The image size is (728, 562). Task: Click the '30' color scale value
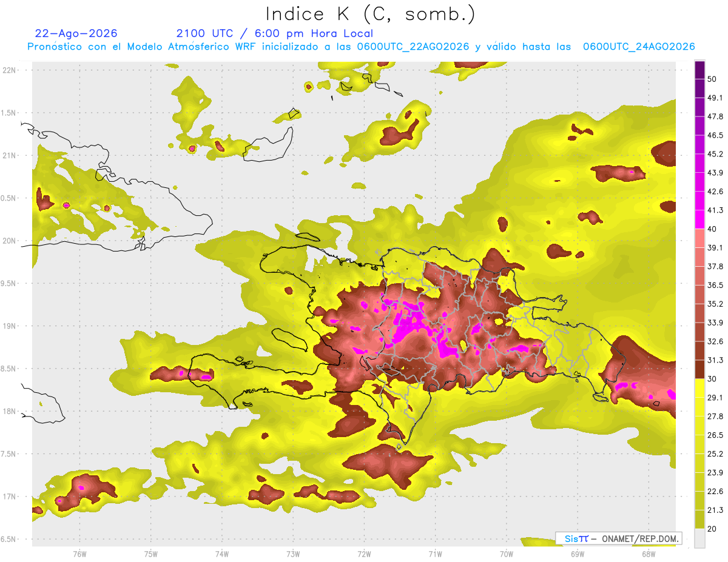[x=712, y=379]
